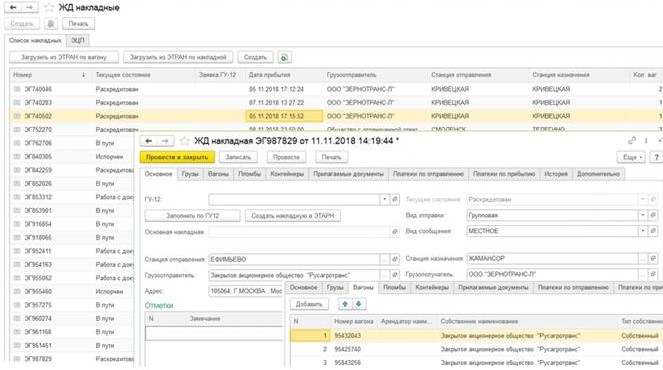
Task: Switch to the ЭЦП tab
Action: [x=77, y=41]
